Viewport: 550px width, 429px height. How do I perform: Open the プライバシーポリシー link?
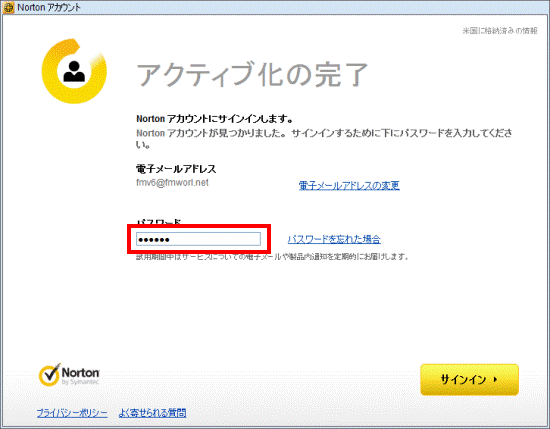[72, 413]
